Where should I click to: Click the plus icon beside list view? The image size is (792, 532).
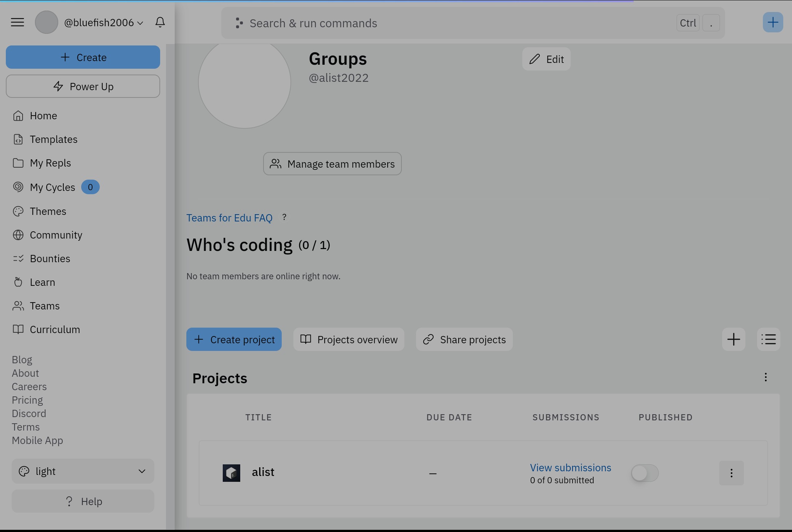pos(733,339)
